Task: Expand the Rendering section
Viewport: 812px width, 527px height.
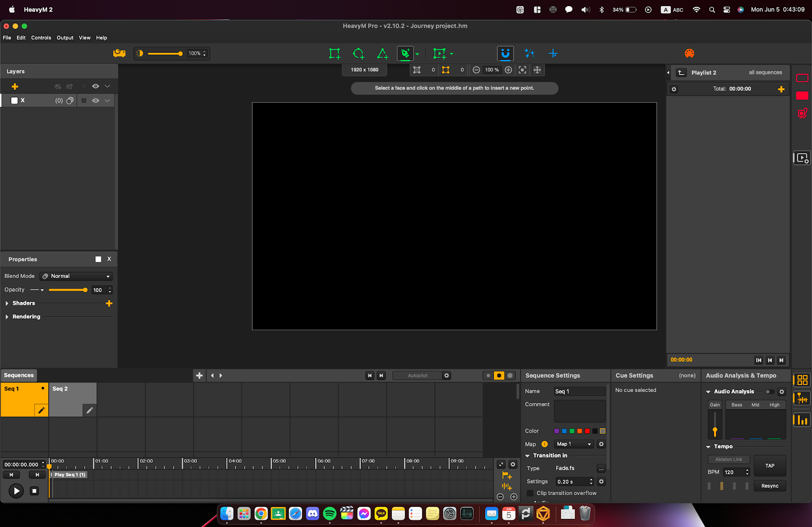Action: click(7, 317)
